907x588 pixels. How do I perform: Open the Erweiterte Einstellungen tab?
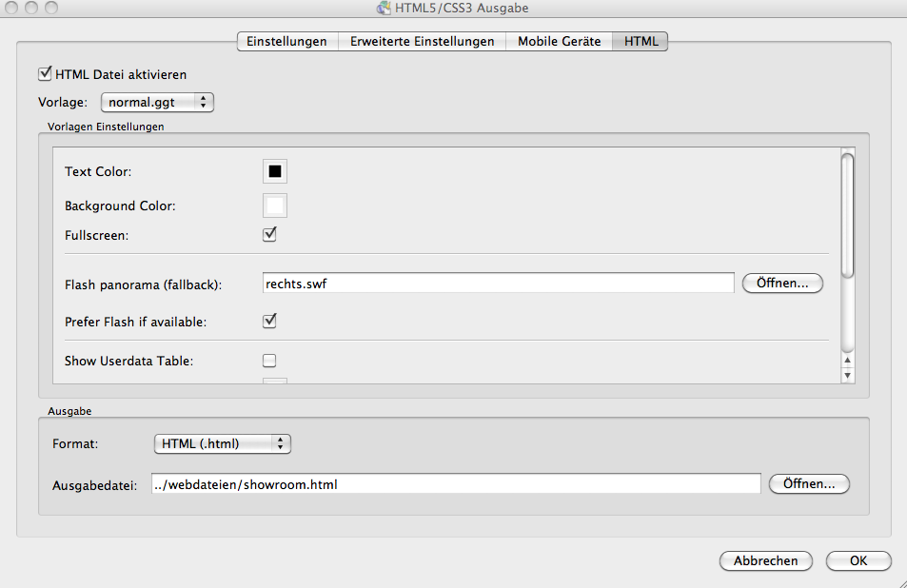click(422, 41)
